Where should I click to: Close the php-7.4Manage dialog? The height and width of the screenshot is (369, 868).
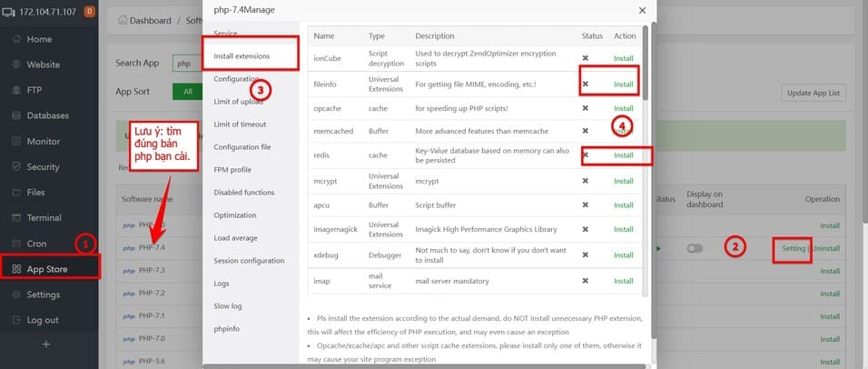pyautogui.click(x=642, y=10)
